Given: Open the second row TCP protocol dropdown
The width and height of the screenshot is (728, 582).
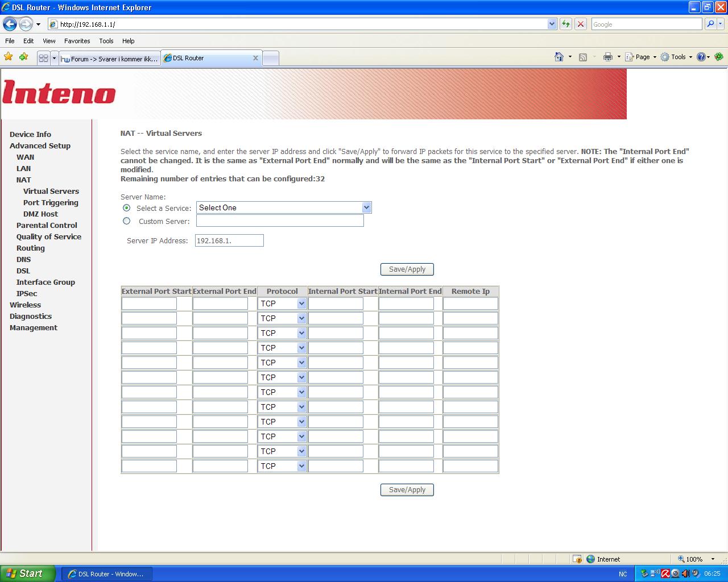Looking at the screenshot, I should [x=282, y=318].
